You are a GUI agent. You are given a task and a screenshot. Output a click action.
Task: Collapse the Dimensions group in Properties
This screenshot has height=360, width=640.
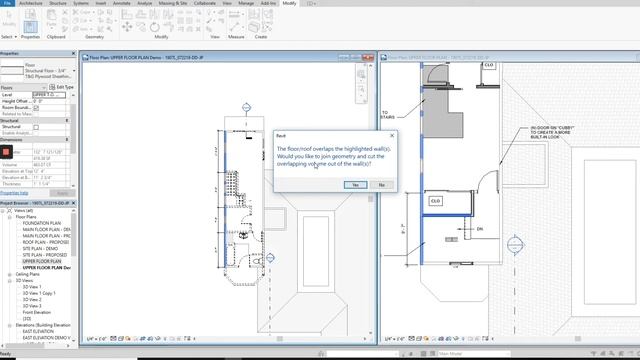[67, 140]
